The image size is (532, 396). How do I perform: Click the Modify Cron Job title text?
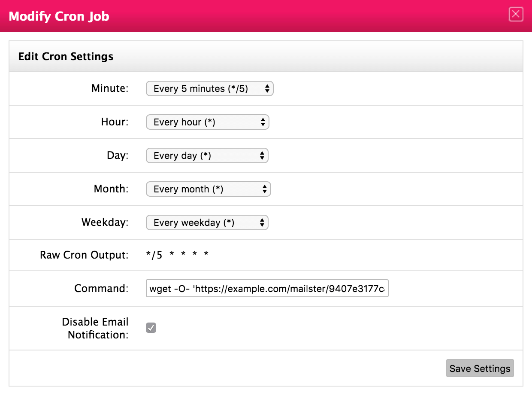click(x=59, y=16)
